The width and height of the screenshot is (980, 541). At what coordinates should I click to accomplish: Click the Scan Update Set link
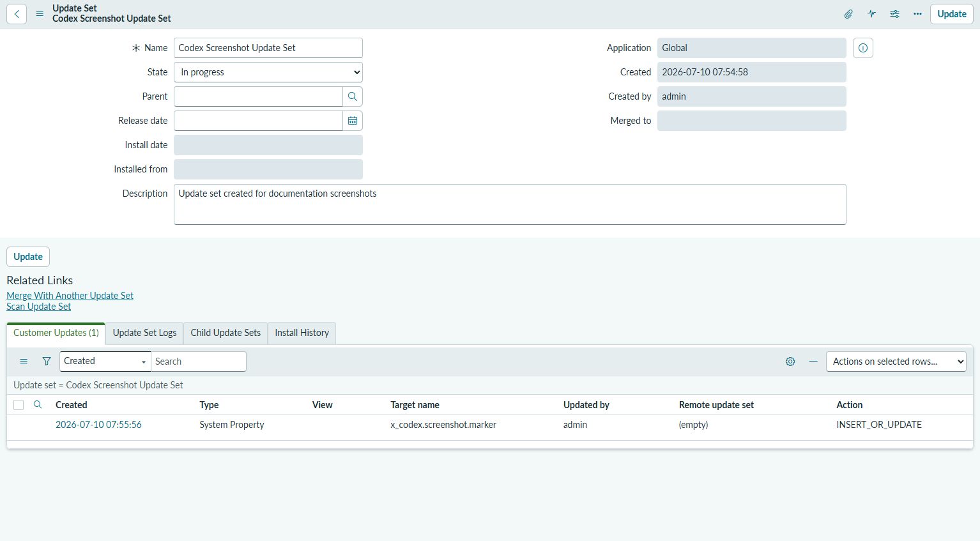38,307
